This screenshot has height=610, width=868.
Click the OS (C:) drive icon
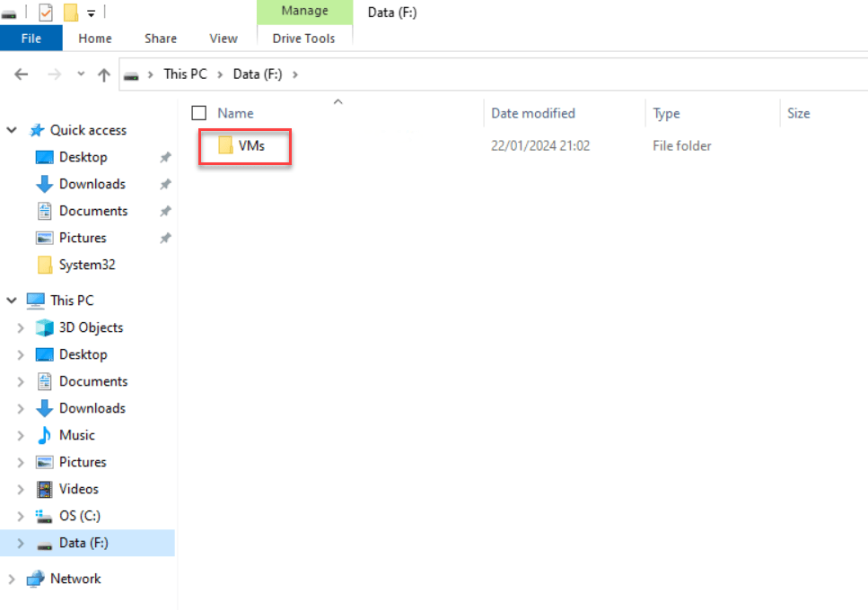(x=44, y=516)
